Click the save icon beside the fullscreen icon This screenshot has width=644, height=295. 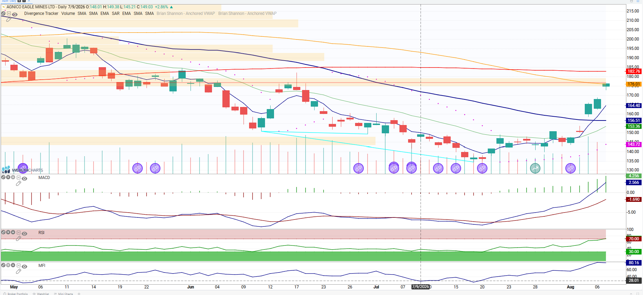click(632, 1)
